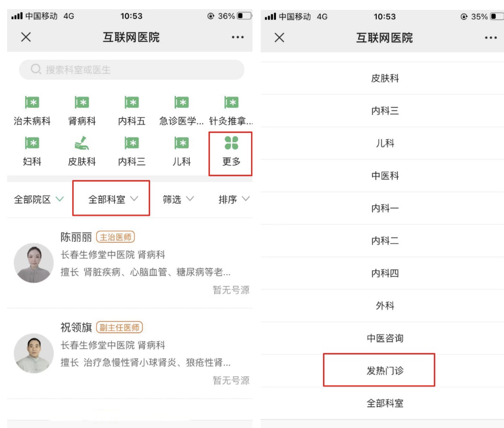Tap the 皮肤科 icon in the department grid
Screen dimensions: 504x428
pos(82,143)
